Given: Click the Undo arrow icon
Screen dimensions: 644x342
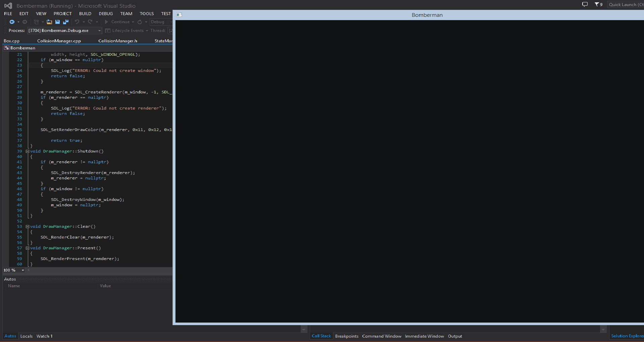Looking at the screenshot, I should (77, 22).
